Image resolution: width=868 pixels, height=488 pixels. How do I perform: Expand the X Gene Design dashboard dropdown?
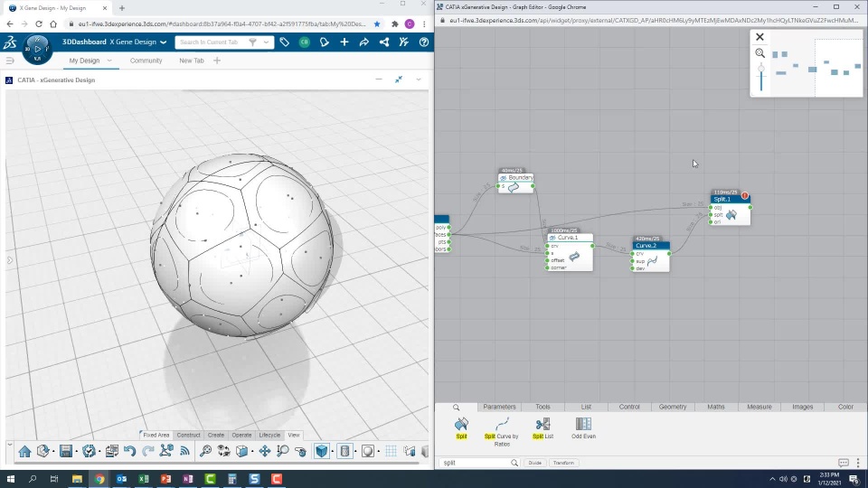pos(164,42)
